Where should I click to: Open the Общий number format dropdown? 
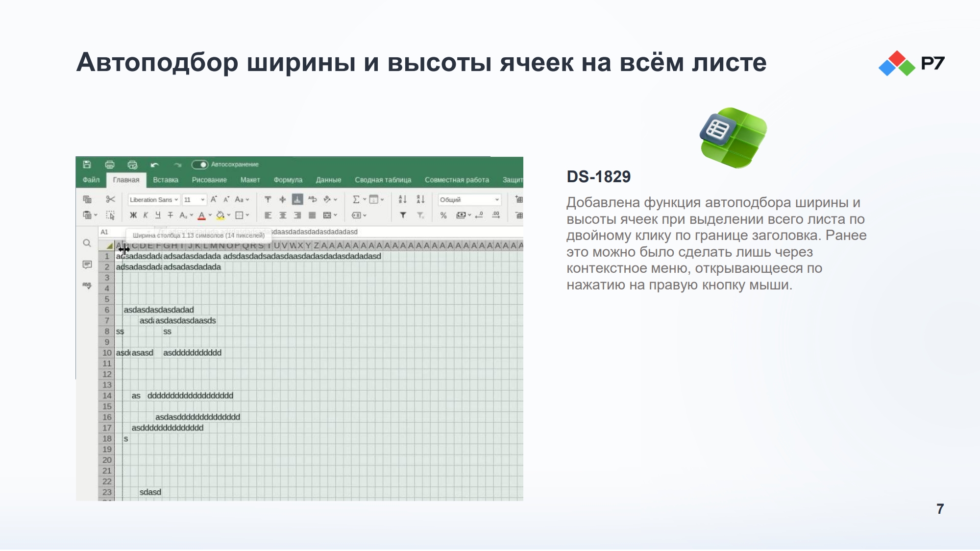pos(469,200)
